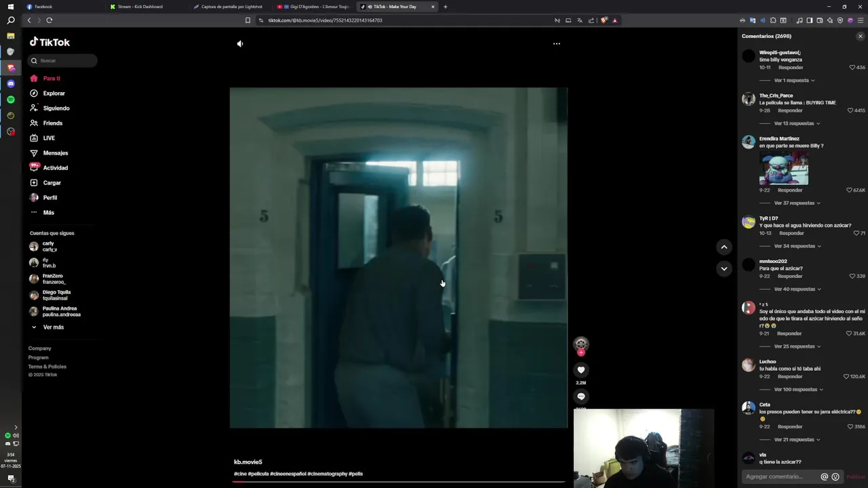Image resolution: width=868 pixels, height=488 pixels.
Task: Expand Ver 21 respuestas under Ceta
Action: 797,440
